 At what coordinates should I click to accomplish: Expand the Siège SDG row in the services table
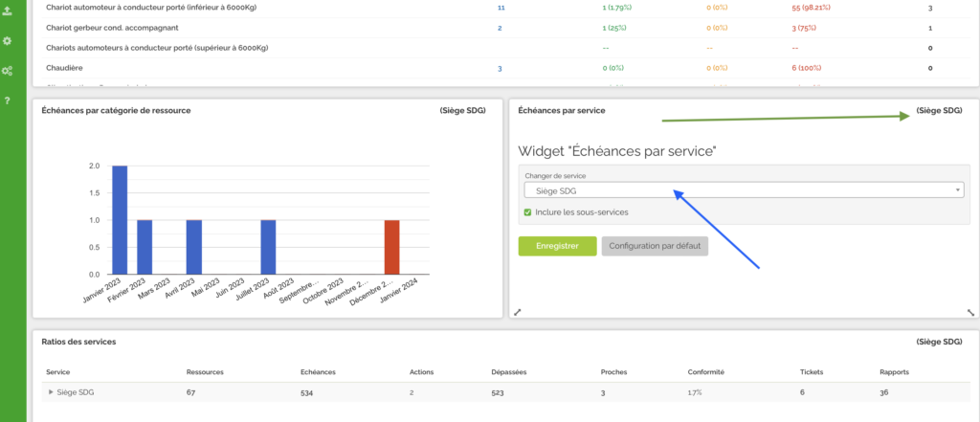(x=50, y=392)
